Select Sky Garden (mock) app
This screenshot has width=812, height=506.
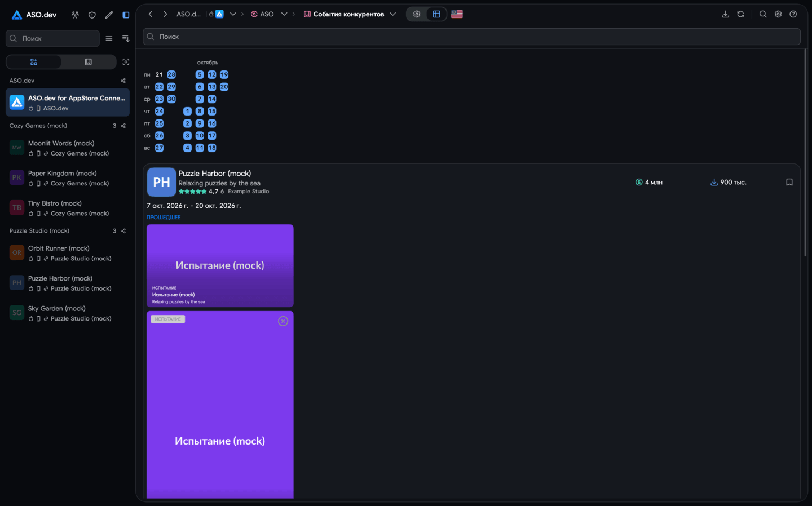68,313
